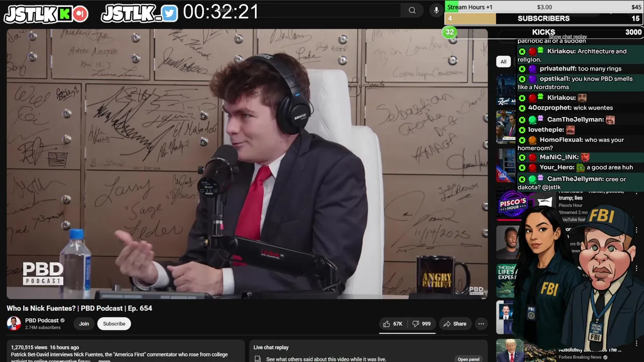Click the voice search microphone icon
Screen dimensions: 644x362
pos(436,10)
